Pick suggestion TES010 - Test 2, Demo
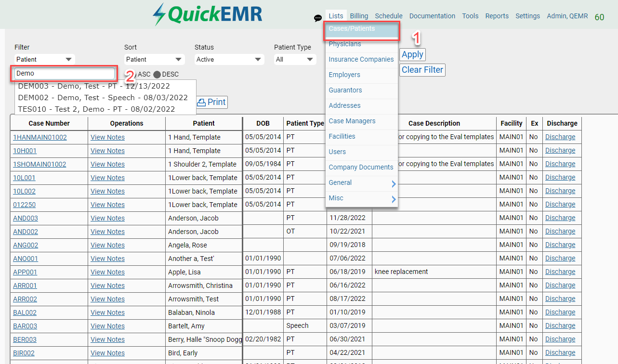The width and height of the screenshot is (618, 364). coord(105,109)
